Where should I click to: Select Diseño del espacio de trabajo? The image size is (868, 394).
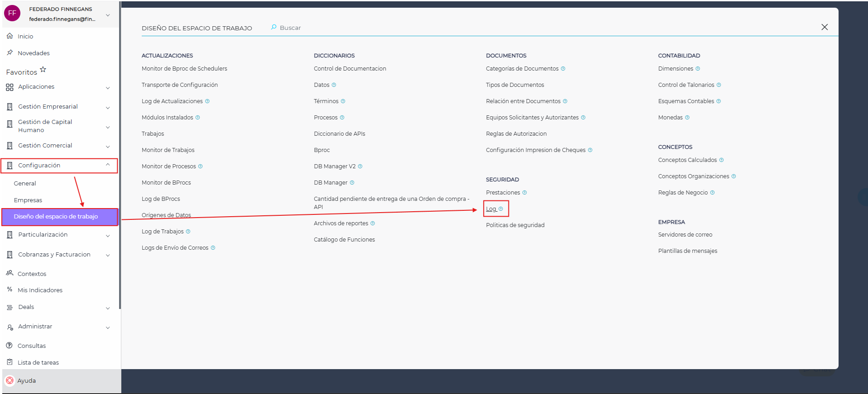click(56, 217)
